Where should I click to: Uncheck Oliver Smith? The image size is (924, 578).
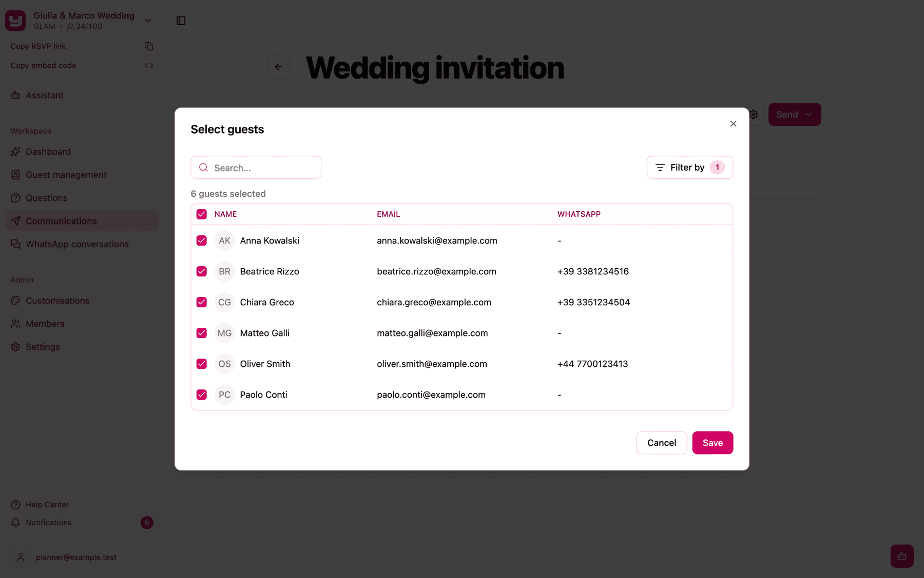202,364
